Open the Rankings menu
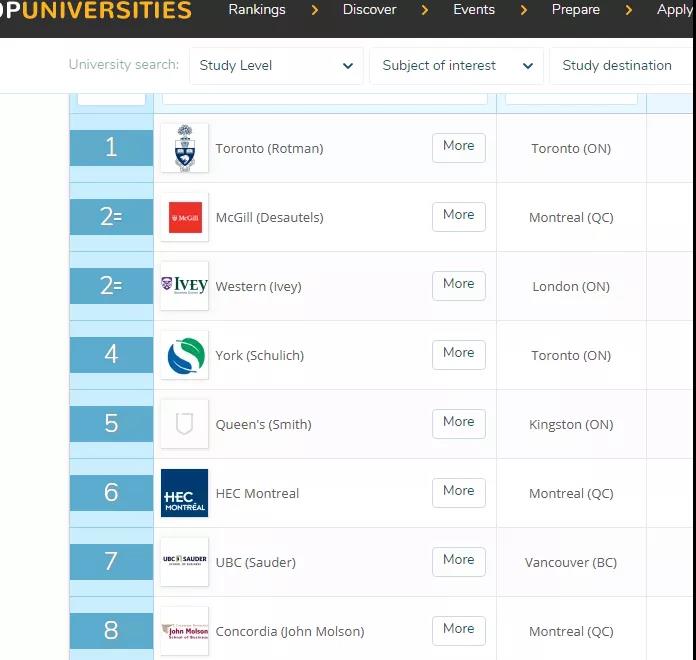 (257, 10)
